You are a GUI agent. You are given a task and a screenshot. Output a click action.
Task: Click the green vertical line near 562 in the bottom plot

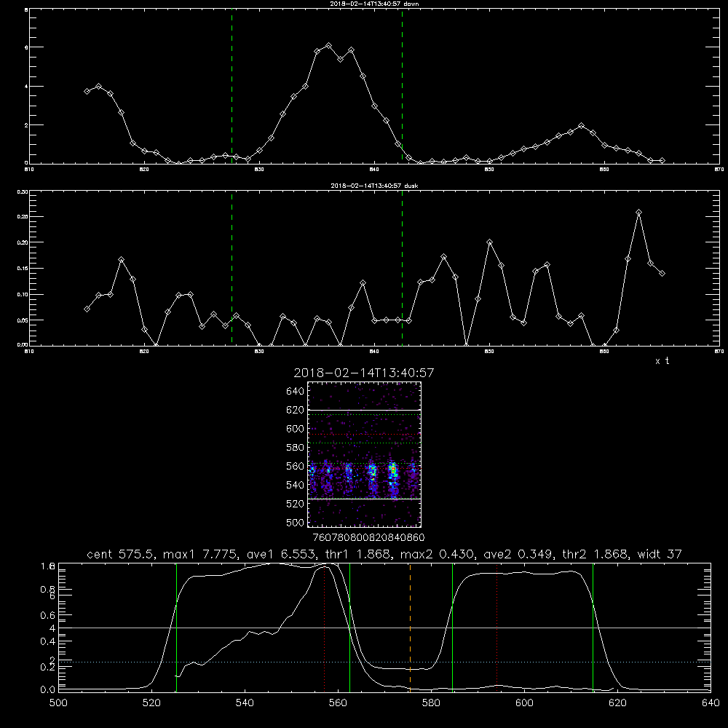coord(349,628)
